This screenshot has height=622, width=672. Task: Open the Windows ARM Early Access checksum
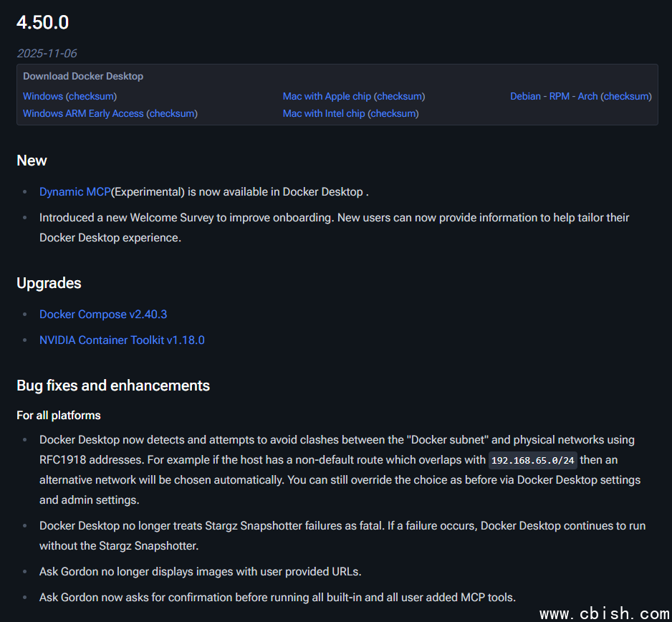pyautogui.click(x=172, y=113)
